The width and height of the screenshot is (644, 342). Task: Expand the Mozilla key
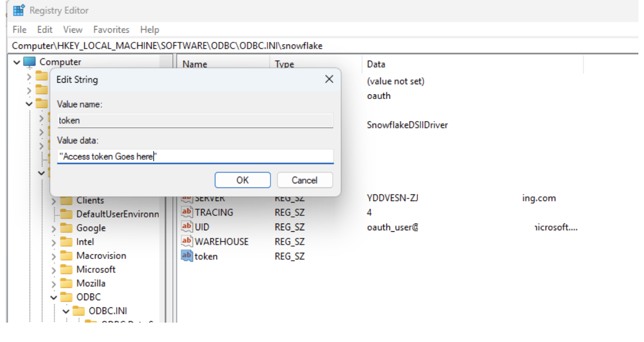coord(54,283)
